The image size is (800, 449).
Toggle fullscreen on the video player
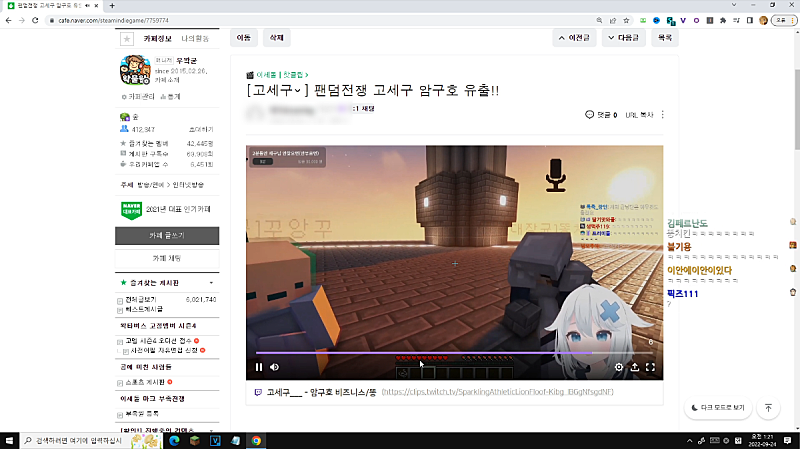pos(651,367)
